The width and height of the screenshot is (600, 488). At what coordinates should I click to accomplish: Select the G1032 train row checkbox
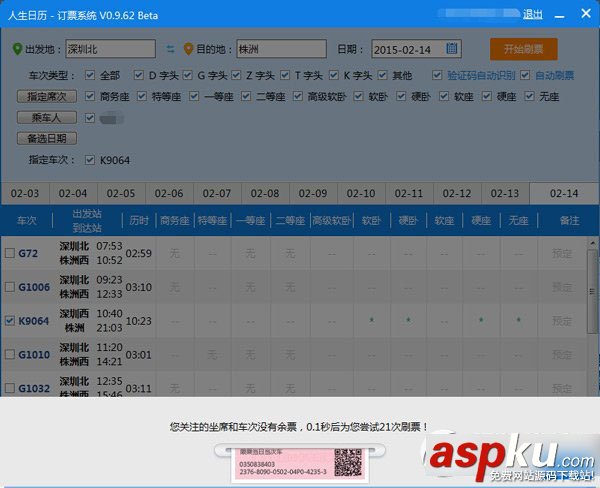click(x=10, y=388)
